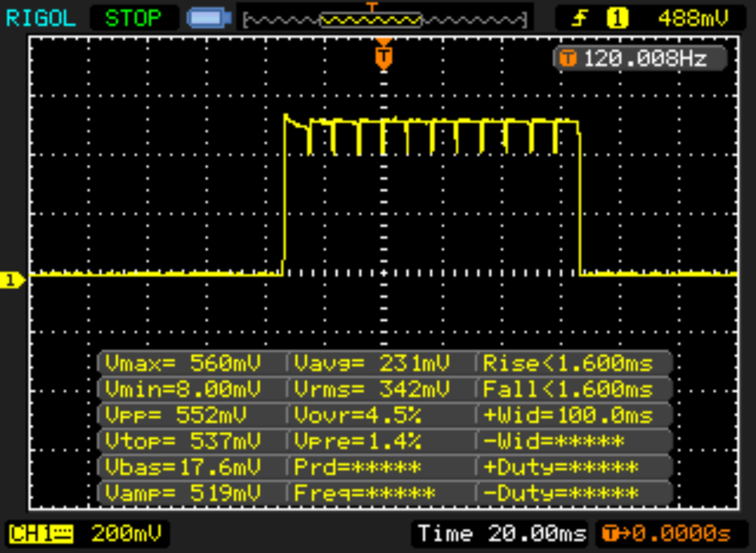Select the Vpp= 552mV measurement
The width and height of the screenshot is (756, 553).
point(176,415)
